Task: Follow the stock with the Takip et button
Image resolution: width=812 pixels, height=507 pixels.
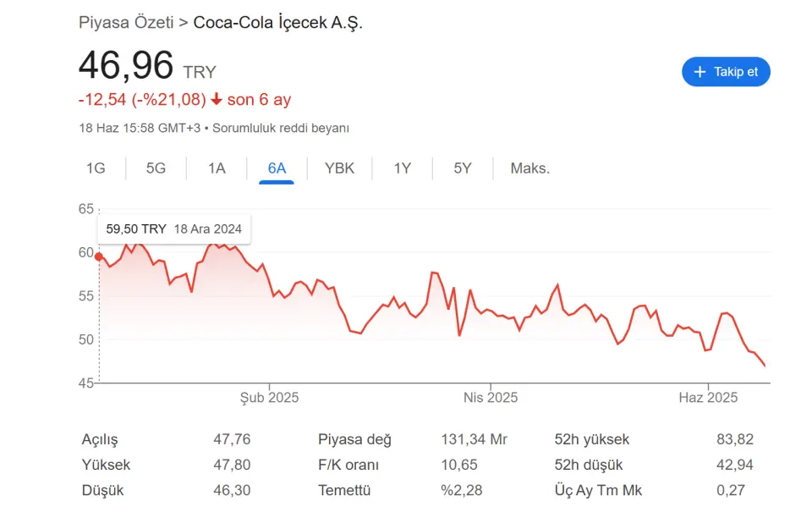Action: 726,72
